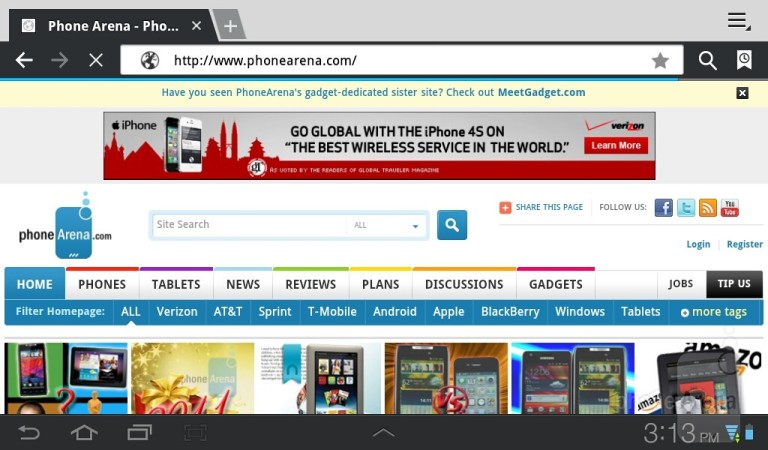Open the Amazon Kindle Fire thumbnail
This screenshot has height=450, width=768.
[x=699, y=378]
